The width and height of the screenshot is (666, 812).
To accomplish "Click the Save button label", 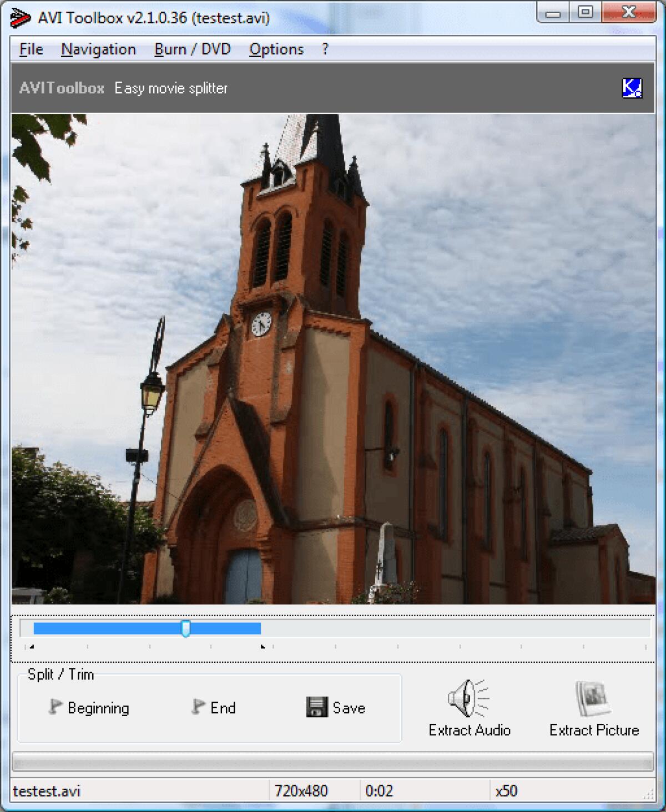I will 347,708.
